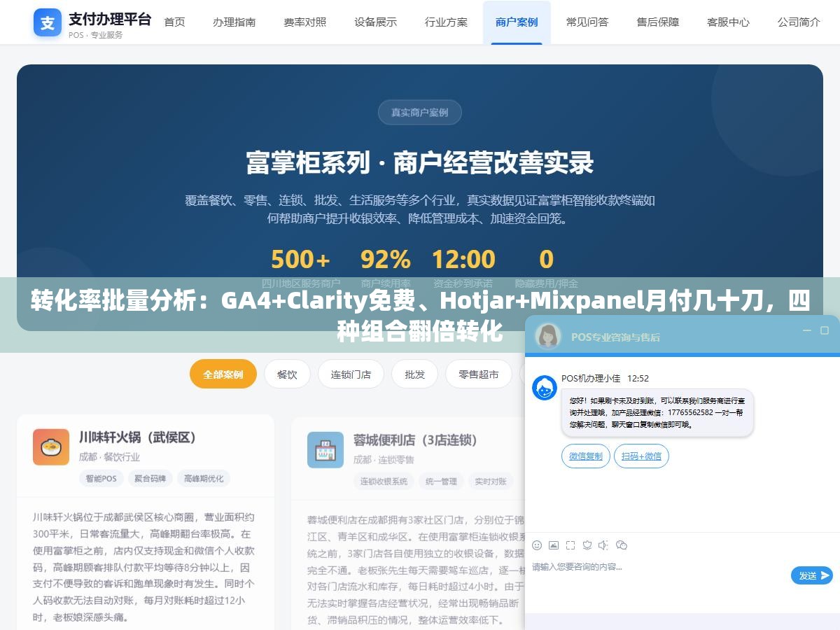Screen dimensions: 840x630
Task: Click the 12:00 statistic in the banner
Action: click(463, 260)
